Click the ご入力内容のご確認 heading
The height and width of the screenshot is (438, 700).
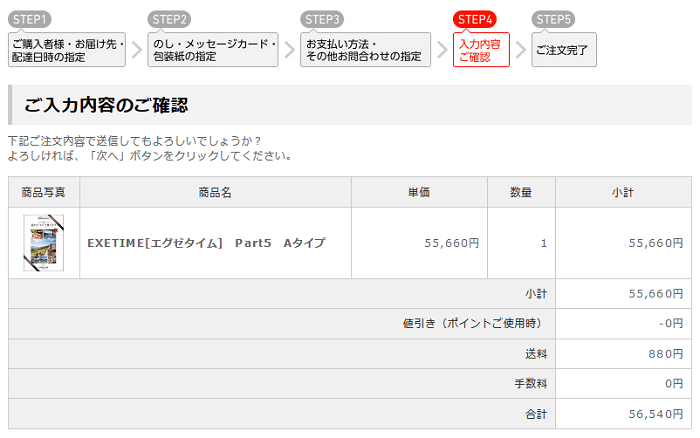click(x=106, y=105)
